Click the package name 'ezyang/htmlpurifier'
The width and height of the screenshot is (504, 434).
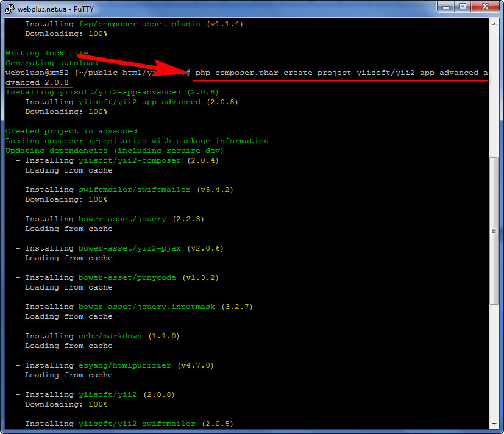click(125, 366)
